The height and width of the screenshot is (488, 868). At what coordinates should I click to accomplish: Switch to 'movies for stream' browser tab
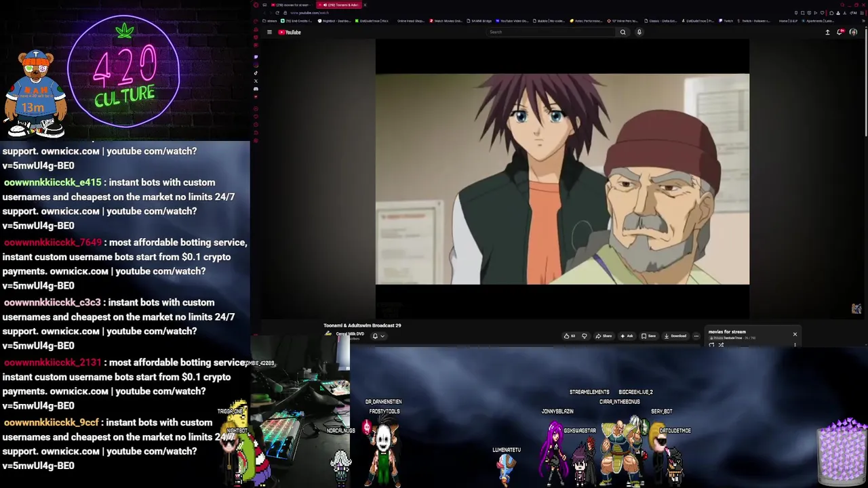(290, 5)
